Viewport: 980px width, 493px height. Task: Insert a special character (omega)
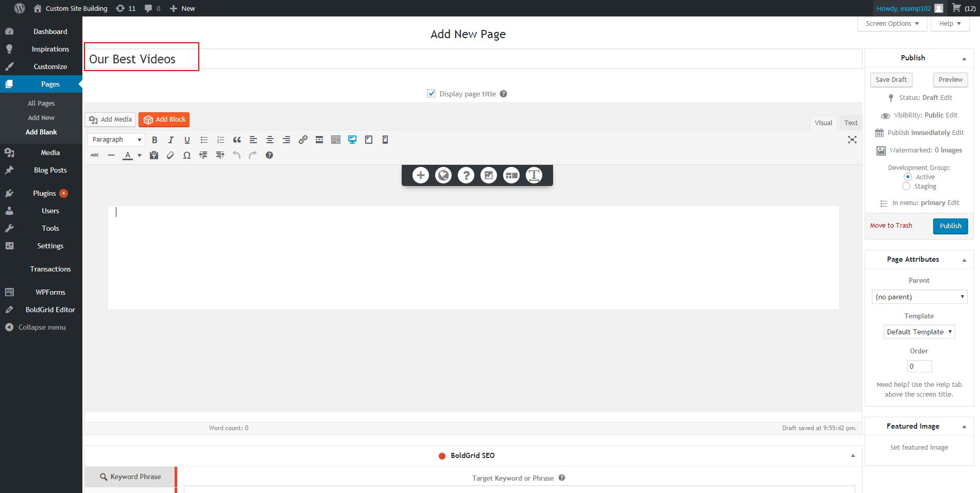187,155
